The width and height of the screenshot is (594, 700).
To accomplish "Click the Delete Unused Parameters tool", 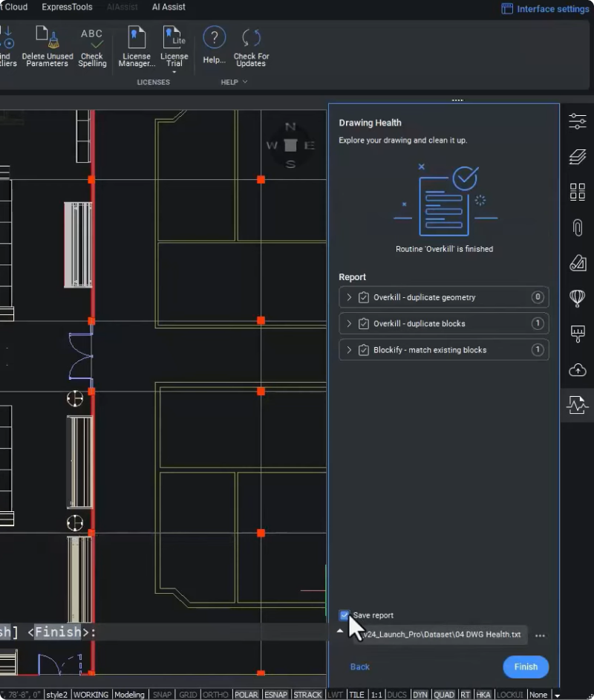I will click(x=48, y=48).
